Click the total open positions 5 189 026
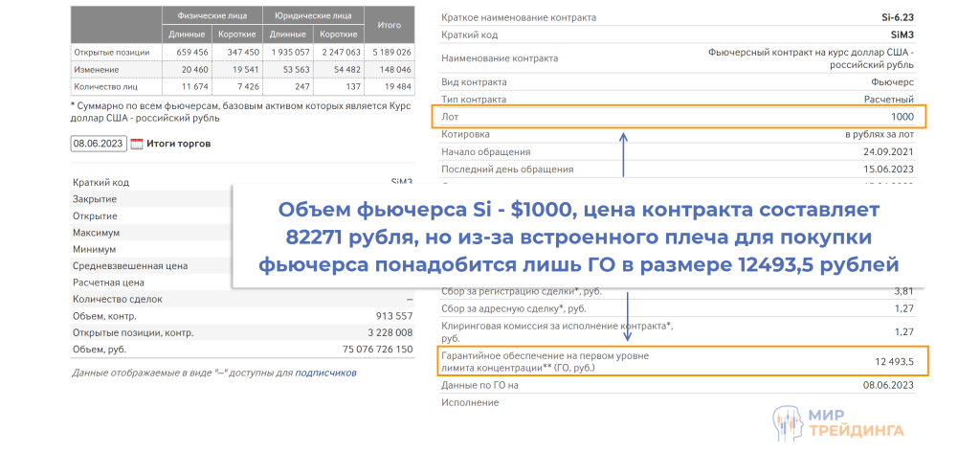 (389, 52)
